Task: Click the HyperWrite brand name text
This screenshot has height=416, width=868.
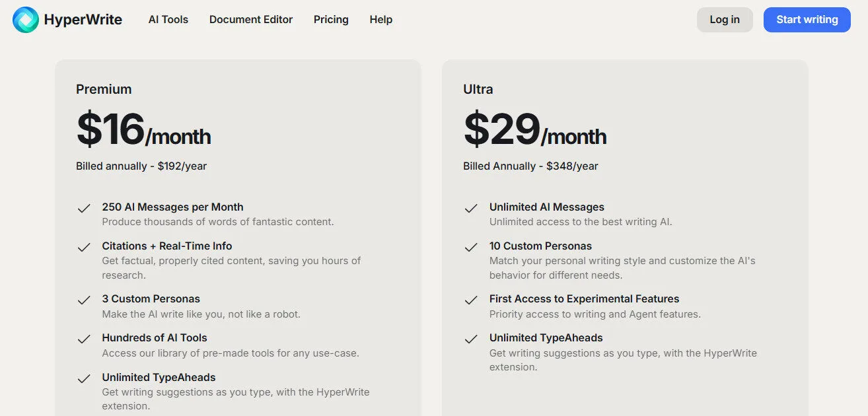Action: (x=82, y=19)
